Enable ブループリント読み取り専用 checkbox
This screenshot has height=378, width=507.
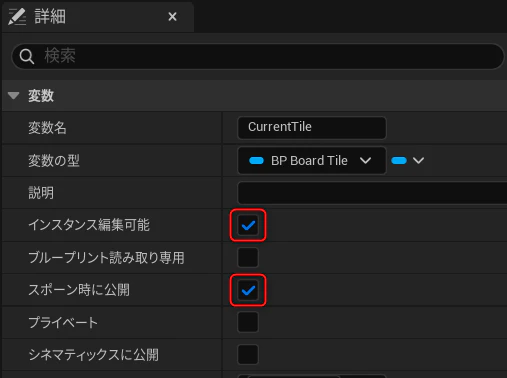248,257
